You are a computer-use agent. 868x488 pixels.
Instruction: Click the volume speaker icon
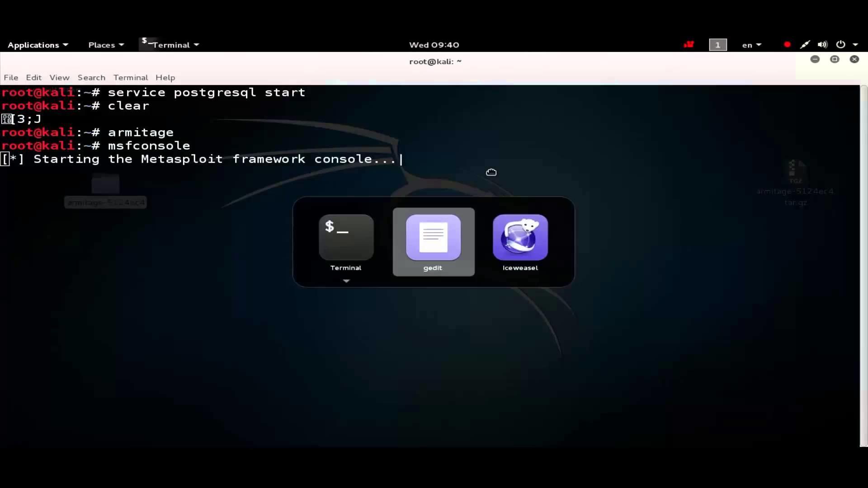pos(822,44)
